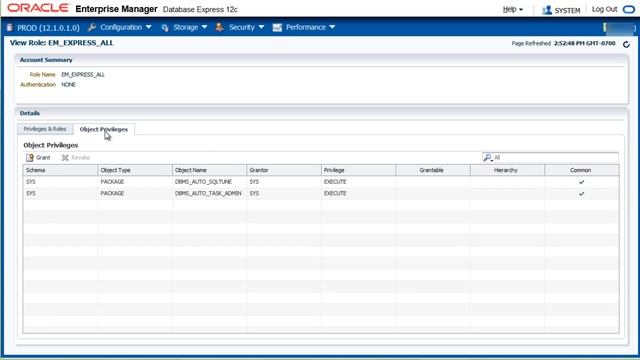Click the refresh page icon

626,44
